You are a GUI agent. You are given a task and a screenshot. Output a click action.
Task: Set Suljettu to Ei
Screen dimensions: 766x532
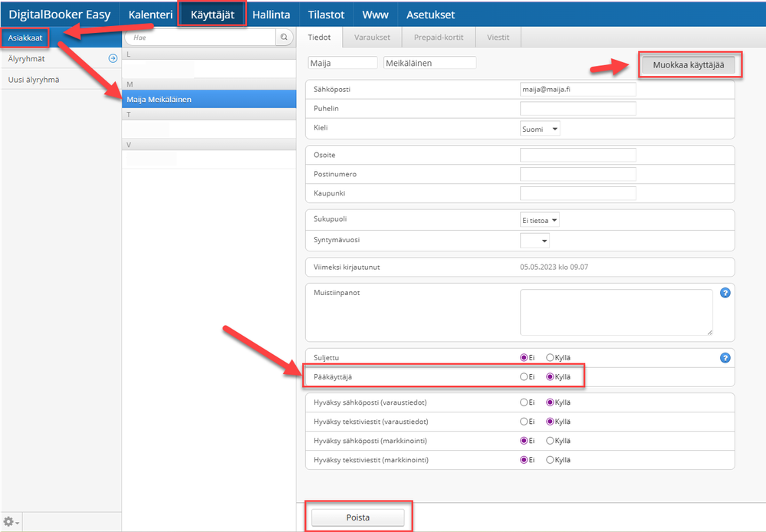coord(524,357)
